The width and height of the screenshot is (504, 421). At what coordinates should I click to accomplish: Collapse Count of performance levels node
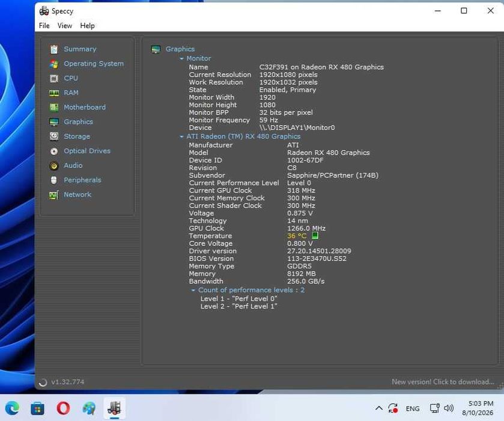(193, 290)
